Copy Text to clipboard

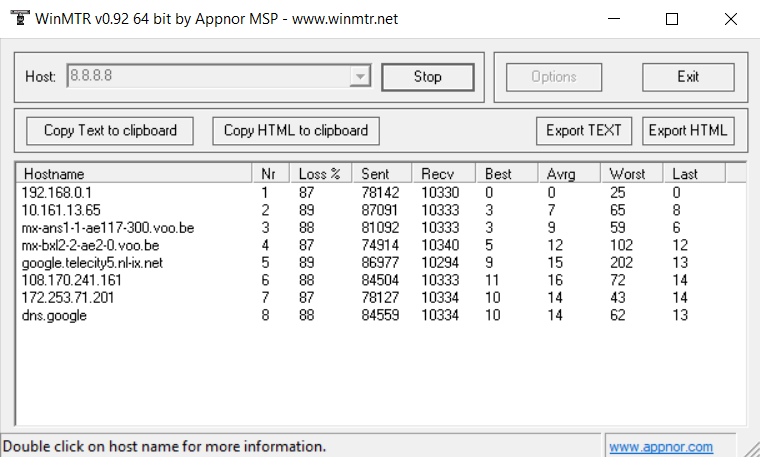pos(110,131)
